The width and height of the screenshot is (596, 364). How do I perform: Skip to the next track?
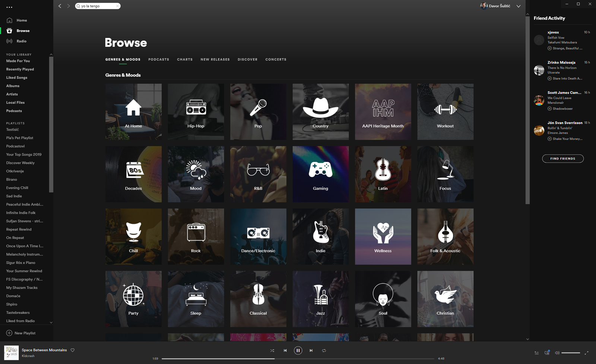click(x=311, y=351)
